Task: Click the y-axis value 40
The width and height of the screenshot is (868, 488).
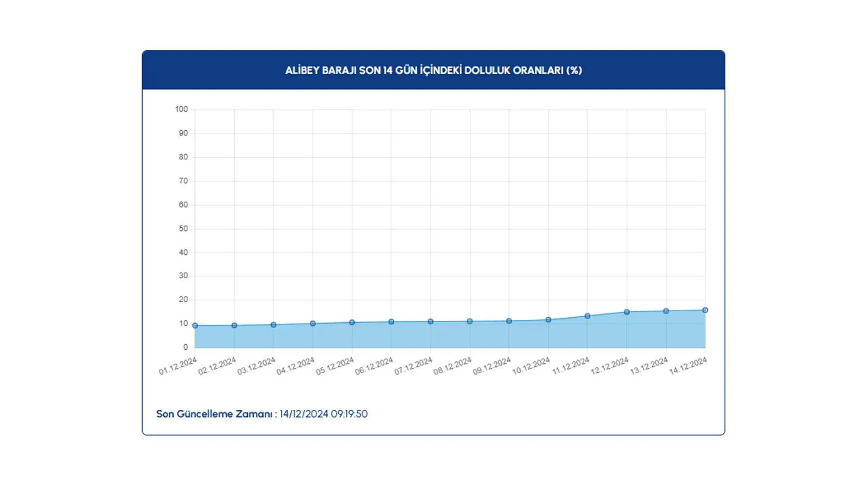Action: click(184, 253)
